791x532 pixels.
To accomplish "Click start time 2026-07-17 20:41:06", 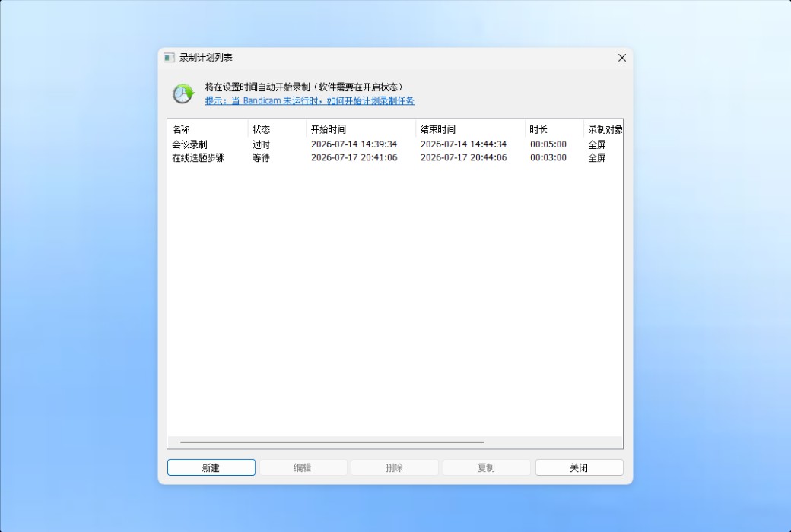I will pos(354,157).
